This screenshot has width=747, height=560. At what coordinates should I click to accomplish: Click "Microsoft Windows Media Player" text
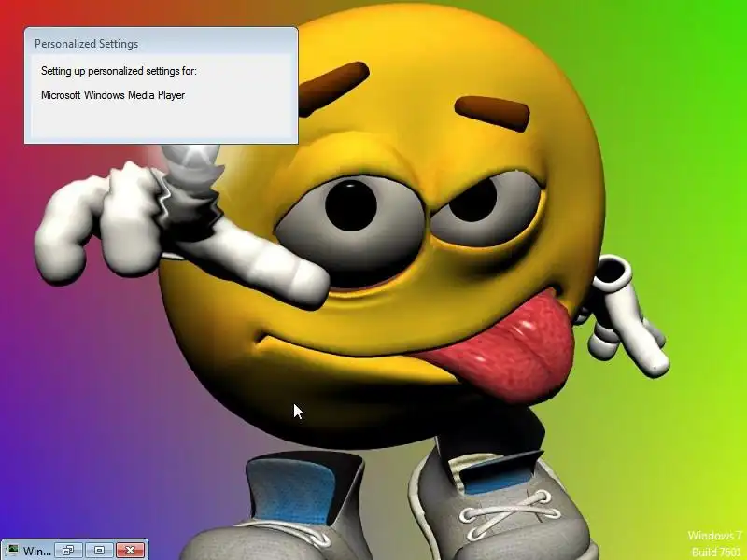click(113, 95)
